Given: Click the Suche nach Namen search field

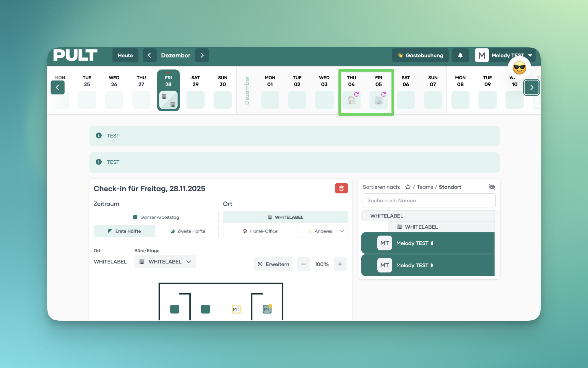Looking at the screenshot, I should coord(429,201).
